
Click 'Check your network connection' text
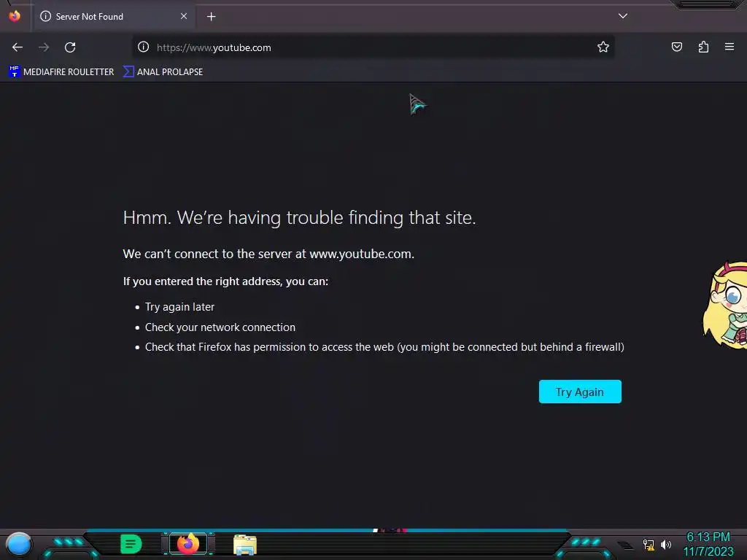[220, 327]
